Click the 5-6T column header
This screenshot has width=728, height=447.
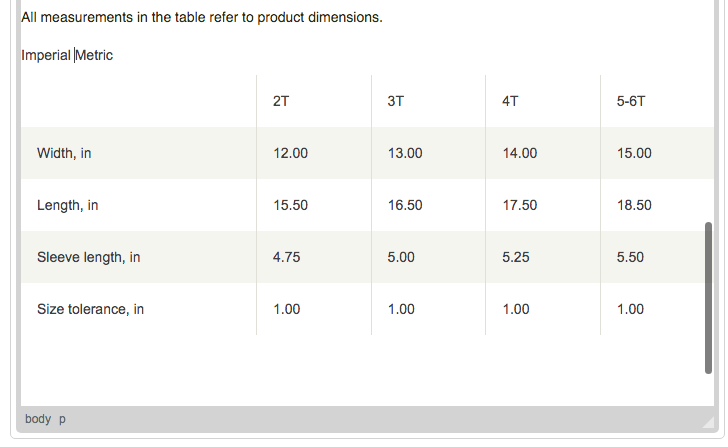point(630,101)
